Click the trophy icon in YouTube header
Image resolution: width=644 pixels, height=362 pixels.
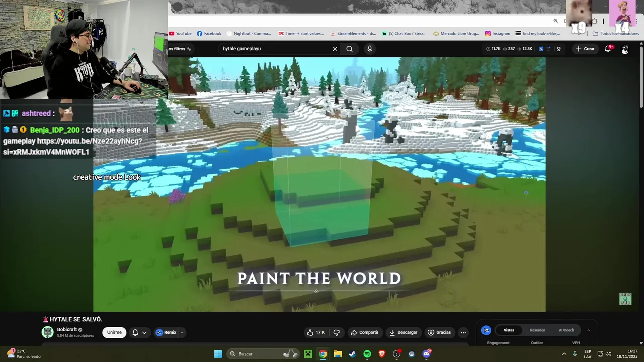point(559,49)
